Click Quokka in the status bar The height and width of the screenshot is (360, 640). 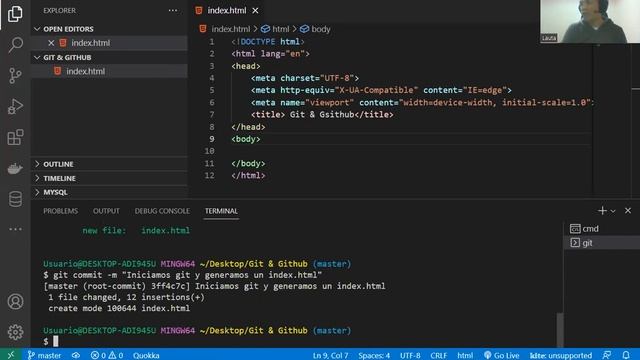146,355
